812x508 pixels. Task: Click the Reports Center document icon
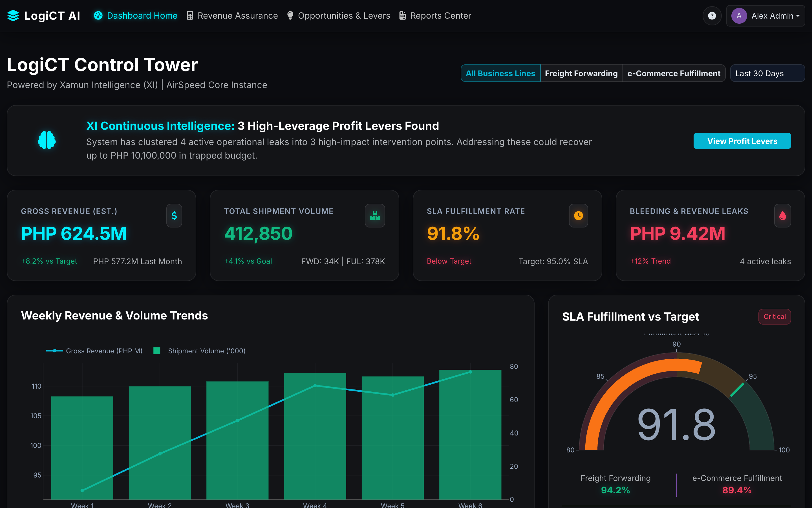402,16
